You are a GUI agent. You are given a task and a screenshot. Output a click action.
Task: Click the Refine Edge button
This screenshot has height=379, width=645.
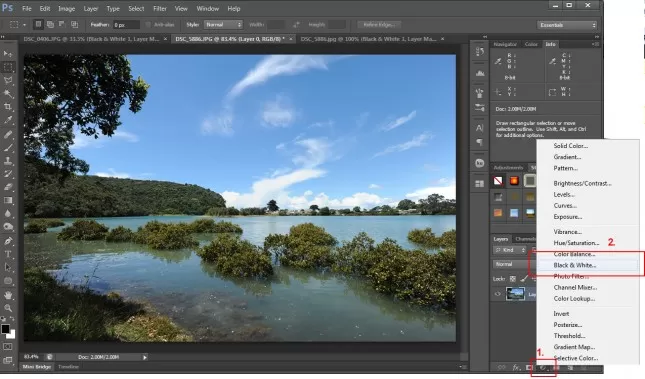pyautogui.click(x=379, y=25)
